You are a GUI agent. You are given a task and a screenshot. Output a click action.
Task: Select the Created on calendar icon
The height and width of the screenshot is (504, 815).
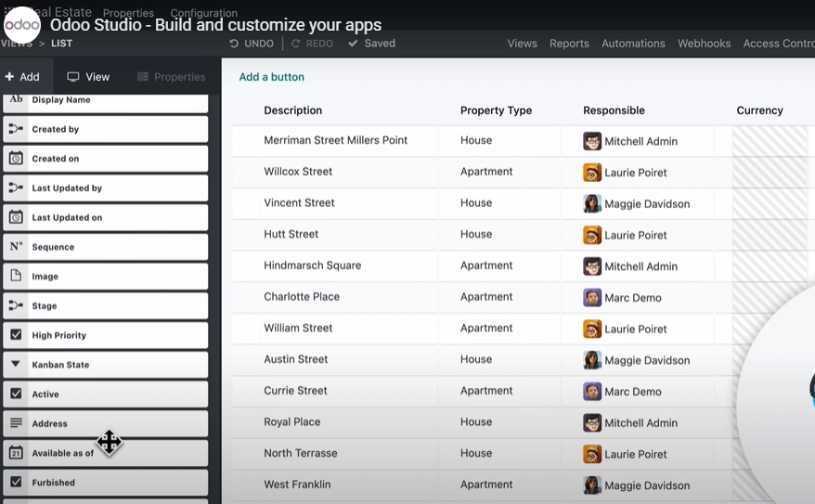click(16, 158)
